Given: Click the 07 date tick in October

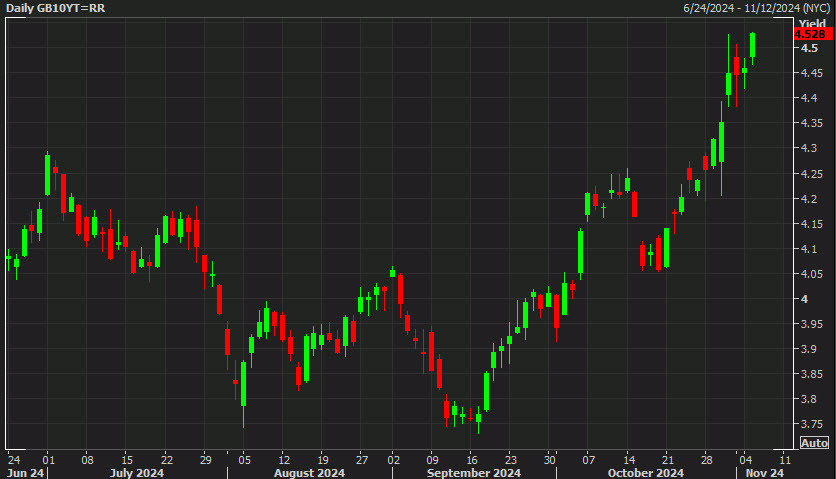Looking at the screenshot, I should pyautogui.click(x=589, y=460).
